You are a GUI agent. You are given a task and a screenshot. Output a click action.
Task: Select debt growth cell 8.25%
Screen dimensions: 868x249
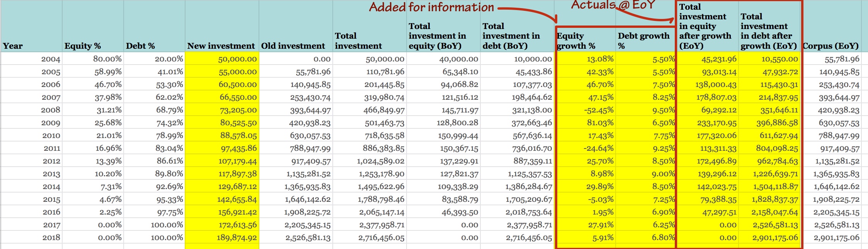pos(646,97)
